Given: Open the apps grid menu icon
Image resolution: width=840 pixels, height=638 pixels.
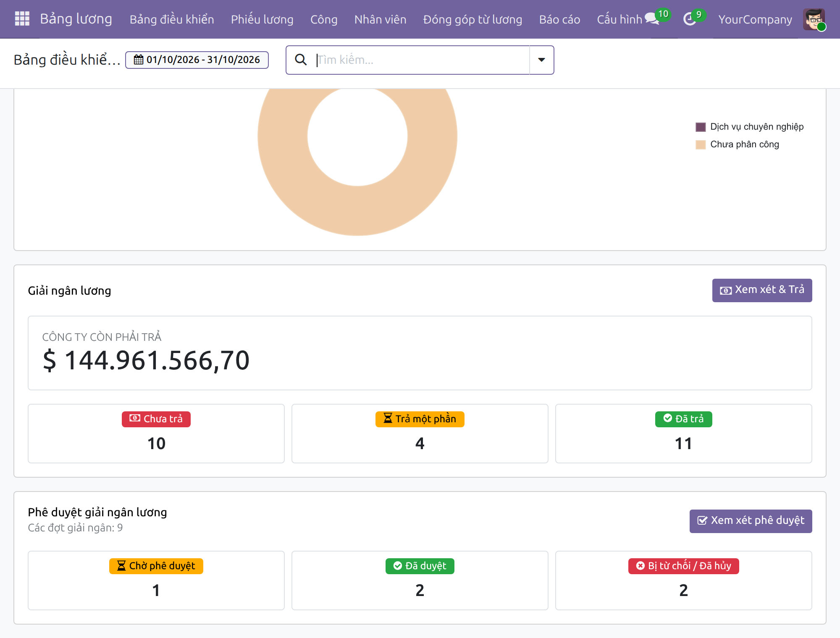Looking at the screenshot, I should click(x=22, y=19).
